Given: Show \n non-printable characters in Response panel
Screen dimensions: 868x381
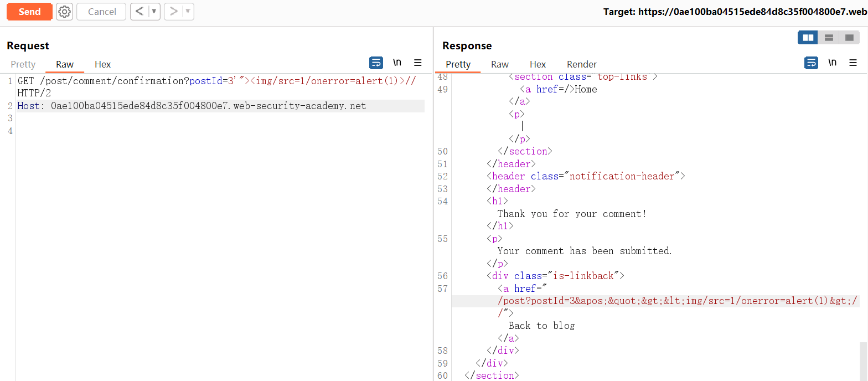Looking at the screenshot, I should pyautogui.click(x=832, y=63).
